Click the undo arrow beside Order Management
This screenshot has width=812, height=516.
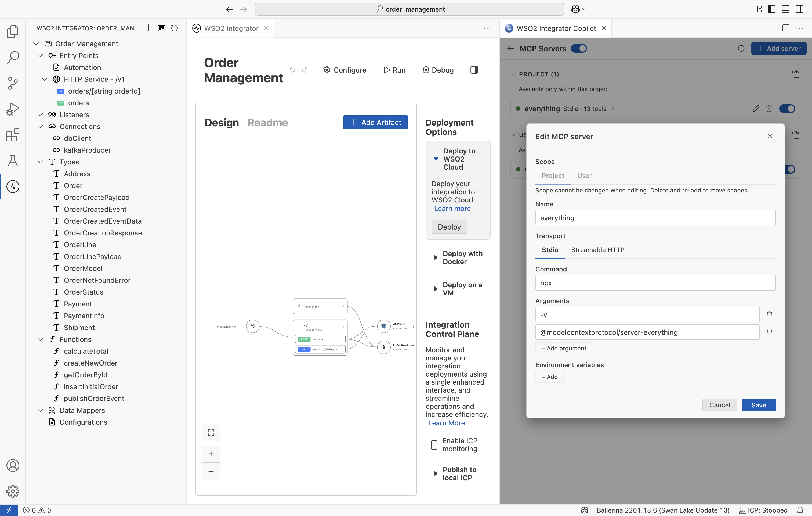point(292,70)
